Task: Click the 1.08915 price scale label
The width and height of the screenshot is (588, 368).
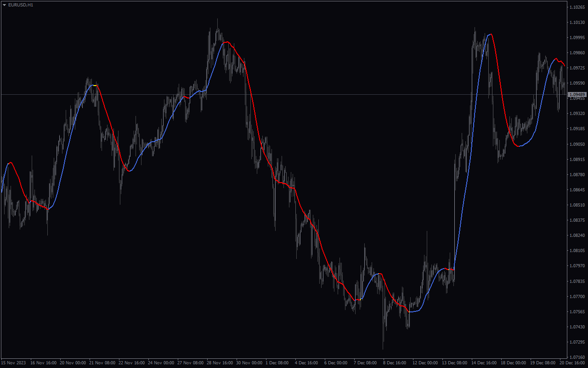Action: coord(577,160)
